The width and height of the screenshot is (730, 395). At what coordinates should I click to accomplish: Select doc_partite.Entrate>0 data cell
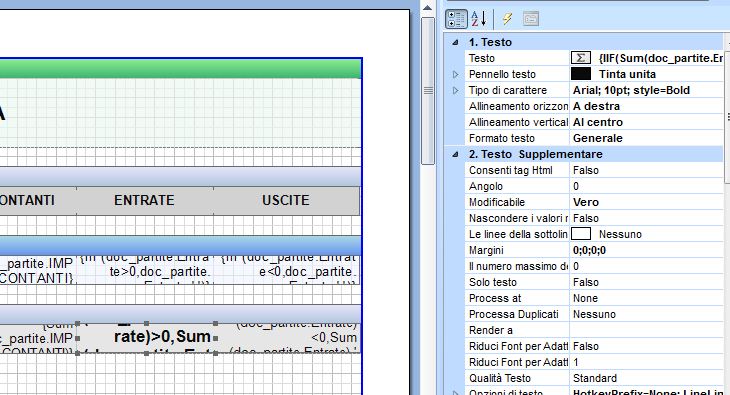pos(146,270)
